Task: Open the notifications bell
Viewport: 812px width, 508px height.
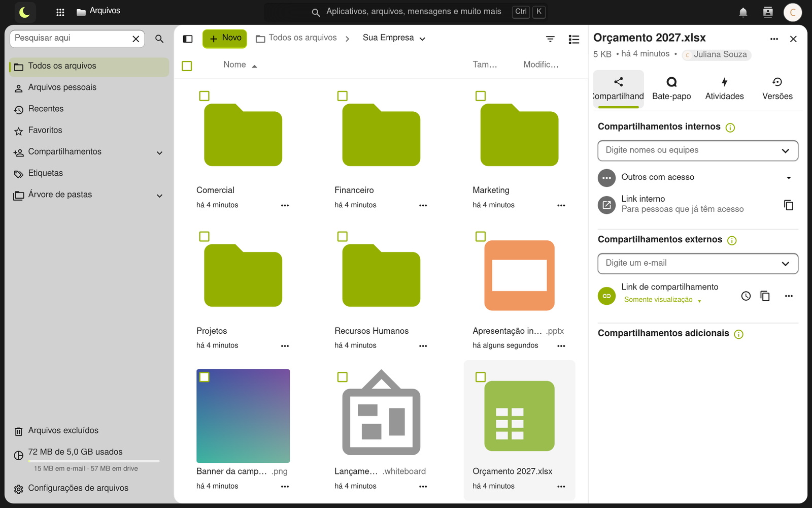Action: coord(743,12)
